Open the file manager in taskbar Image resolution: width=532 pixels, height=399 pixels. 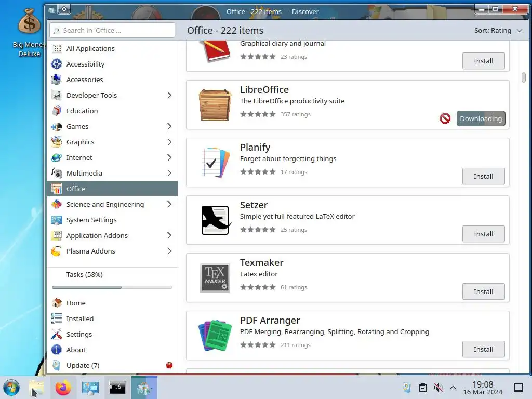[x=36, y=388]
